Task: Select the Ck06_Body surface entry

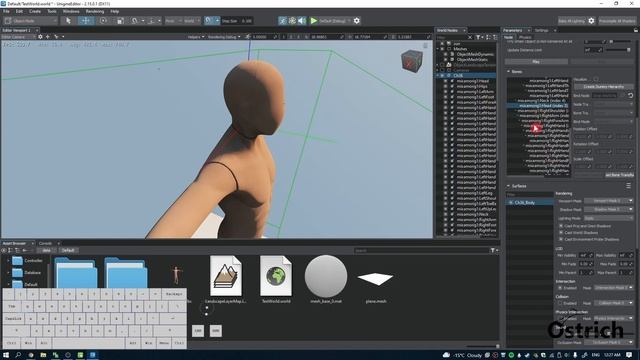Action: pyautogui.click(x=529, y=202)
